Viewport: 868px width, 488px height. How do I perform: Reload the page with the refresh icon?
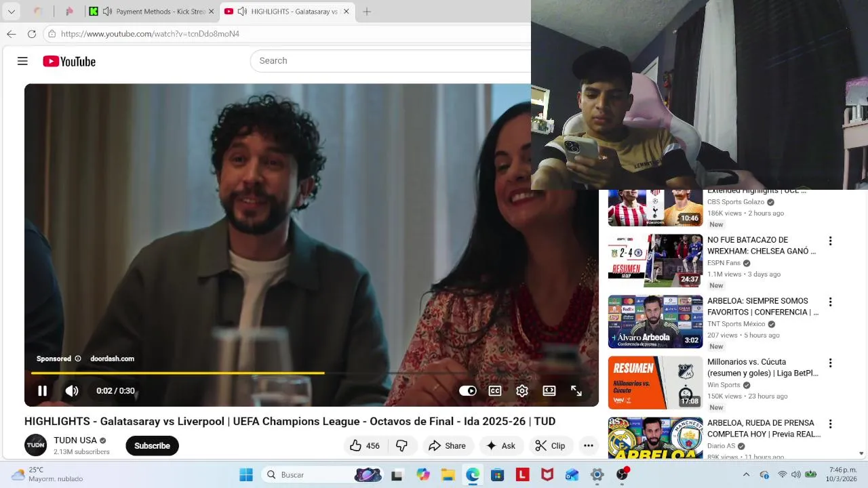coord(31,34)
